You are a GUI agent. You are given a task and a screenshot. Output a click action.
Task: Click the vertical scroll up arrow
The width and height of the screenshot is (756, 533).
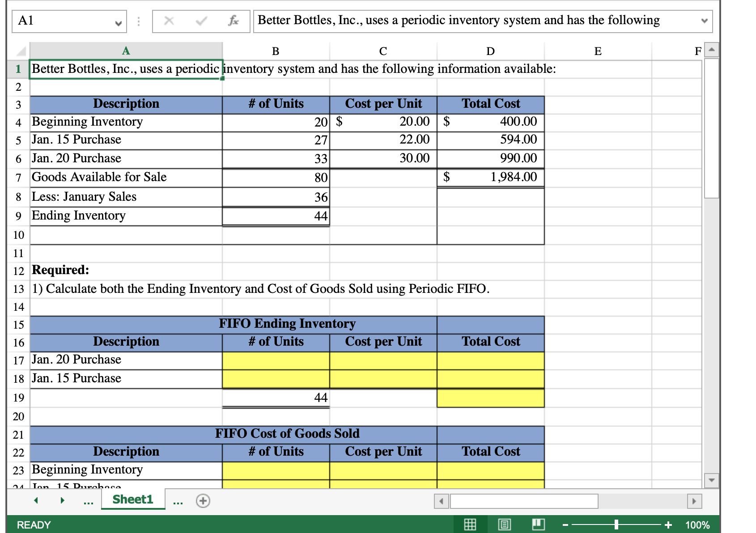click(712, 49)
